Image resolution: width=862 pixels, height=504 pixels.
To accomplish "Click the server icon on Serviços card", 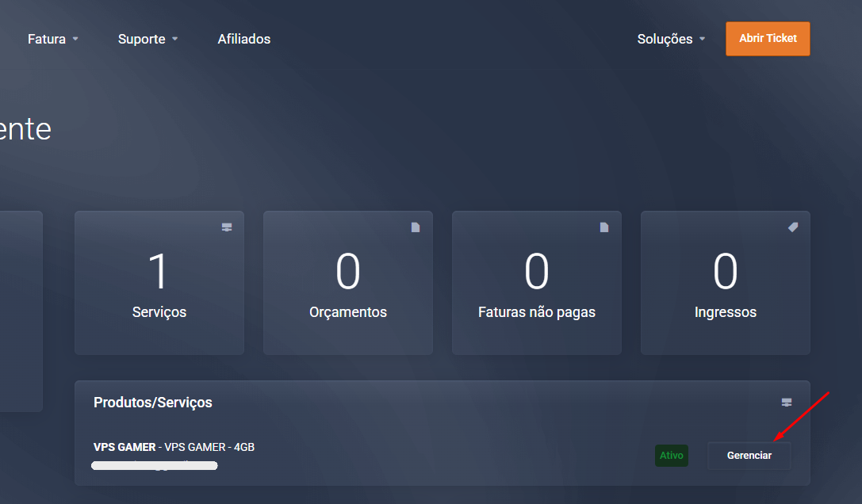I will tap(227, 227).
